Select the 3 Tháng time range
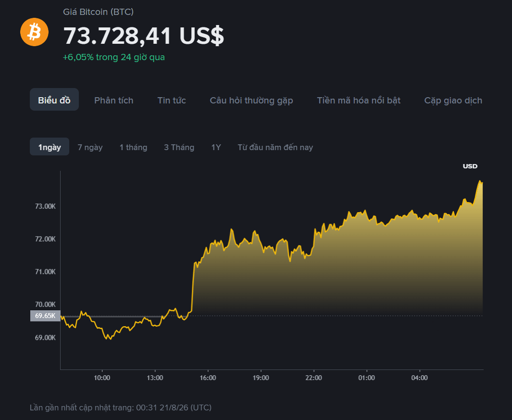This screenshot has height=420, width=512. pos(179,147)
